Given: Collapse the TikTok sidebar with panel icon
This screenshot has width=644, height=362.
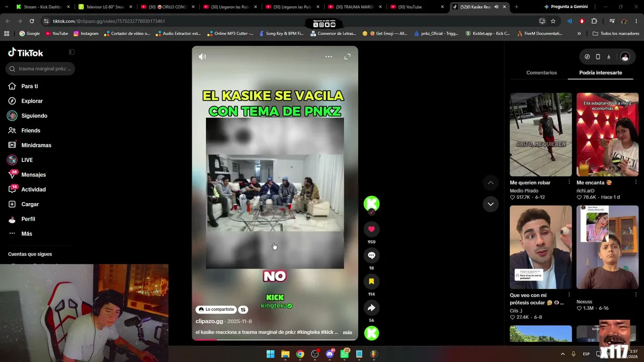Looking at the screenshot, I should click(71, 52).
